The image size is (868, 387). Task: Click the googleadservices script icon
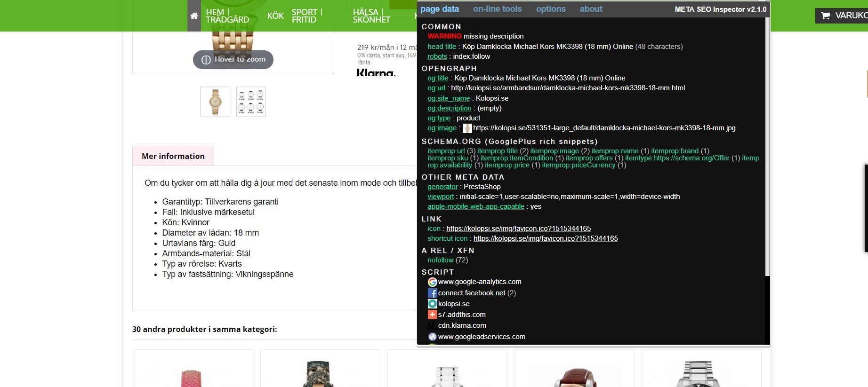coord(432,337)
